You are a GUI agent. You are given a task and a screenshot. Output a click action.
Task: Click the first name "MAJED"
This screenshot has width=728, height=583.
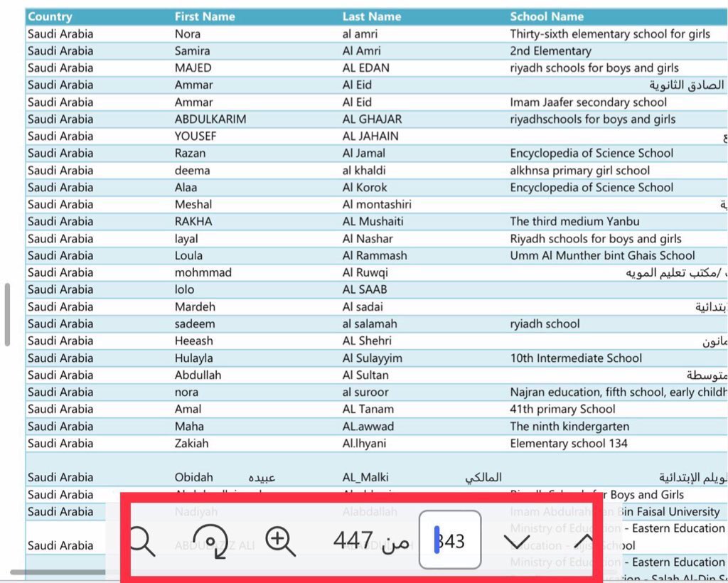[x=193, y=68]
